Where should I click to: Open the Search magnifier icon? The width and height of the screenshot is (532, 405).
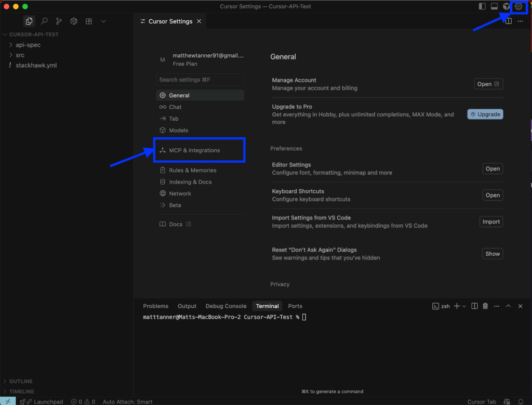click(x=44, y=21)
